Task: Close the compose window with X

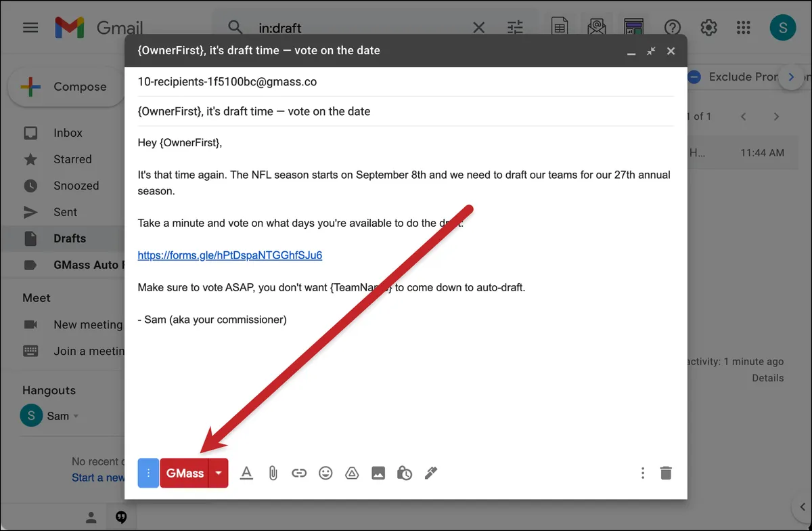Action: (671, 51)
